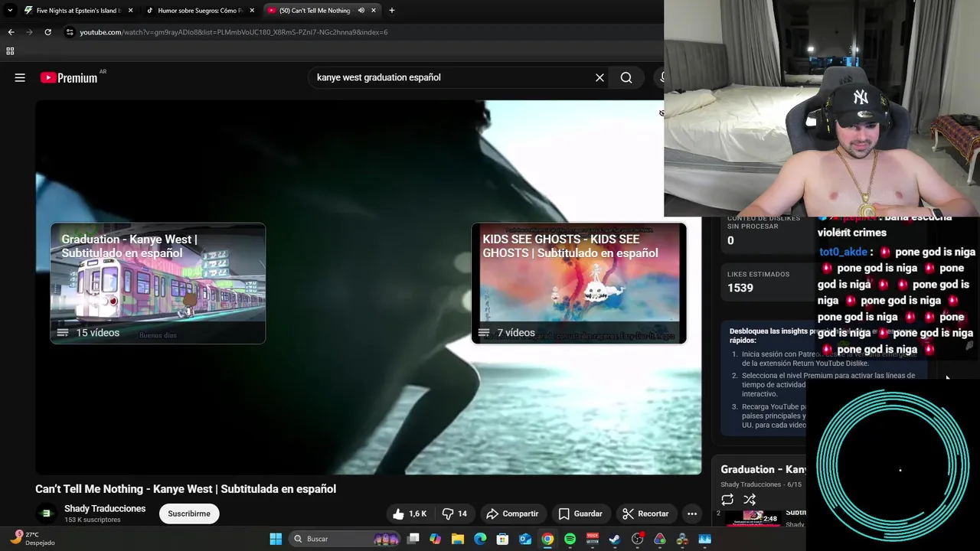Screen dimensions: 980x551
Task: Reload the current page
Action: tap(47, 32)
